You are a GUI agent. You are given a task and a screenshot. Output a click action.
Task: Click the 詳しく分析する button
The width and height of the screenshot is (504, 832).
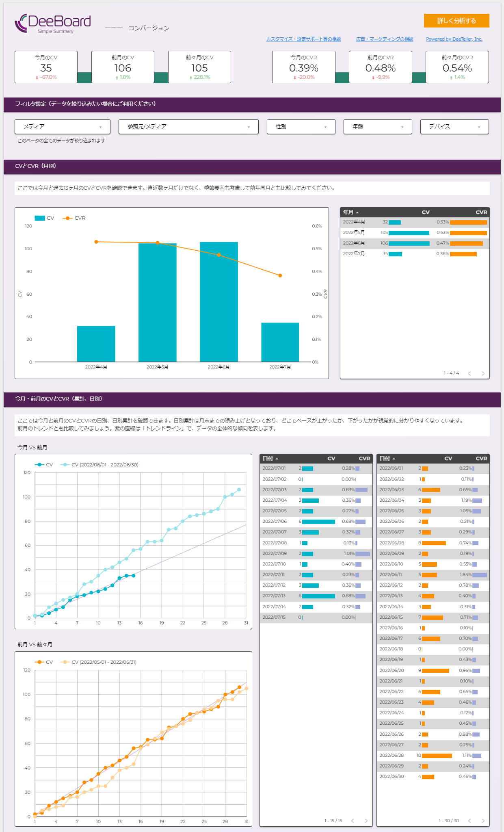point(456,21)
